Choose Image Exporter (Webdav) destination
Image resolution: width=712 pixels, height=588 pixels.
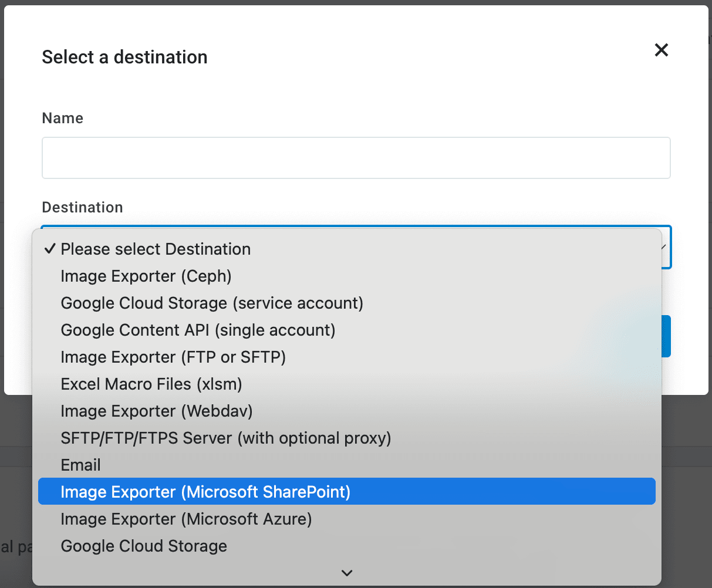tap(157, 411)
